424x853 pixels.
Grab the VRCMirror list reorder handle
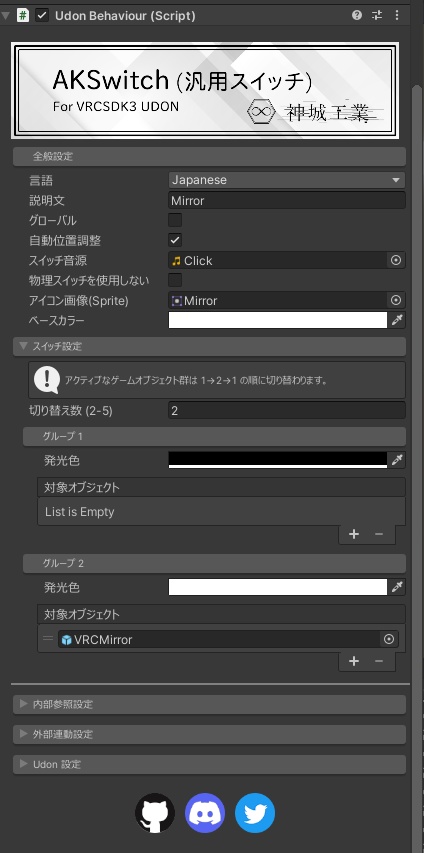(48, 639)
